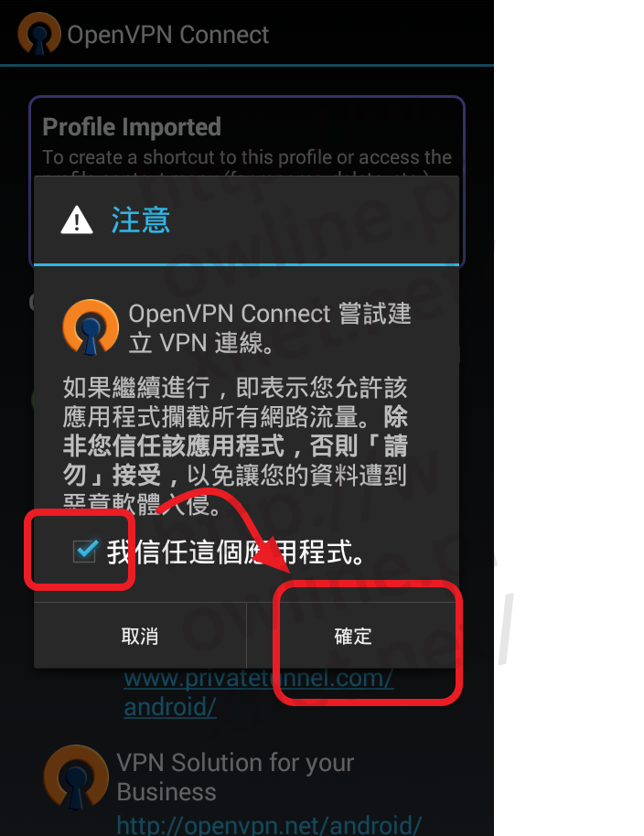Click the "android/" link line under privatetunnel
Image resolution: width=644 pixels, height=836 pixels.
[x=170, y=707]
